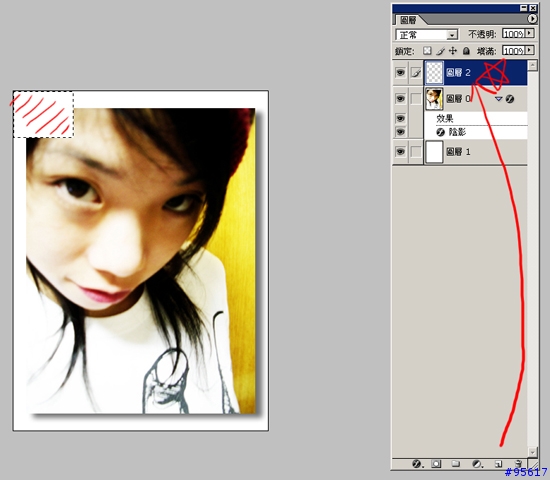Viewport: 550px width, 480px height.
Task: Toggle link box for 圖層 0
Action: click(x=416, y=99)
